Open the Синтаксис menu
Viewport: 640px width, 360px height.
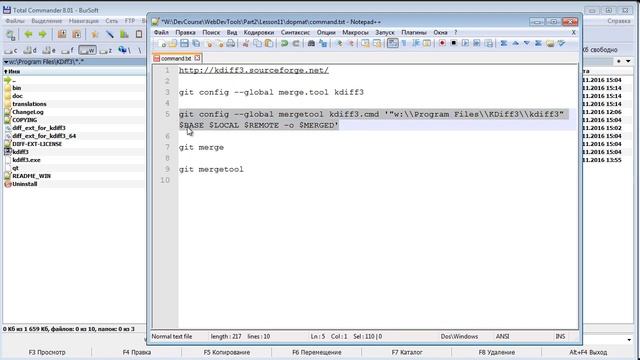(296, 32)
